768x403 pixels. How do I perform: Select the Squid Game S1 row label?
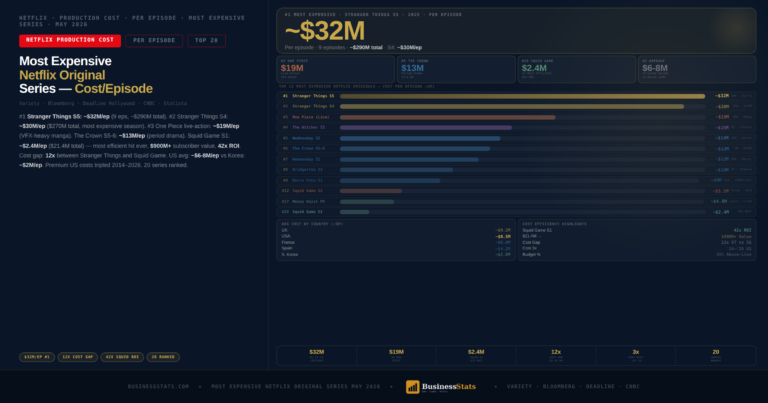pyautogui.click(x=308, y=212)
